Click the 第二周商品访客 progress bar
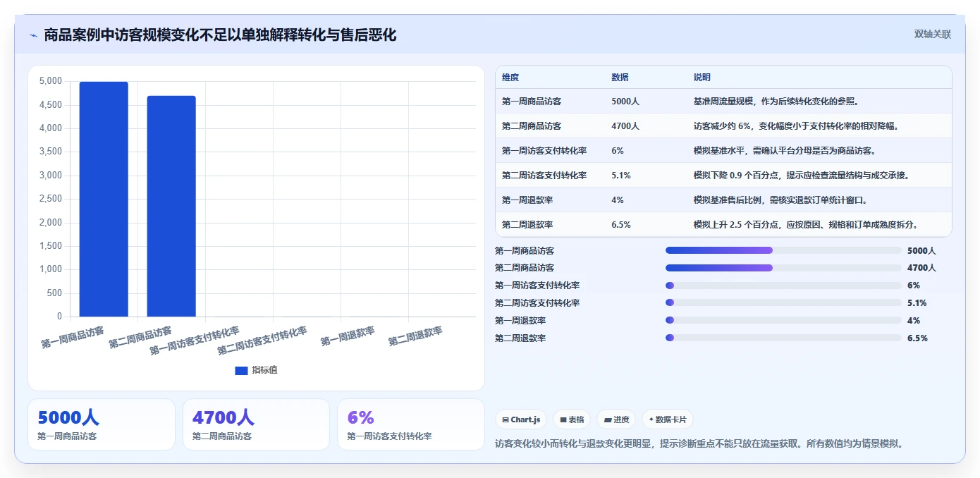 783,268
